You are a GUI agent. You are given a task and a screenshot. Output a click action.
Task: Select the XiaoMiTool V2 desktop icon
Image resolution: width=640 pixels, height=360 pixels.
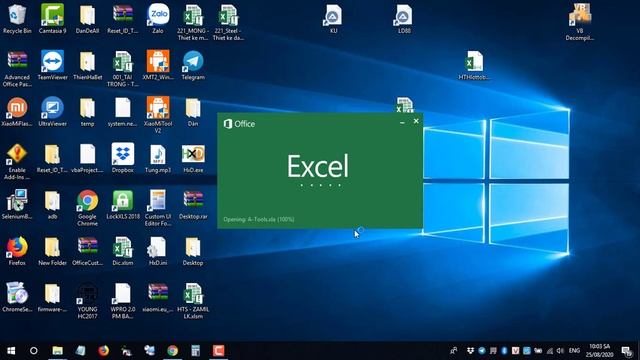click(158, 115)
